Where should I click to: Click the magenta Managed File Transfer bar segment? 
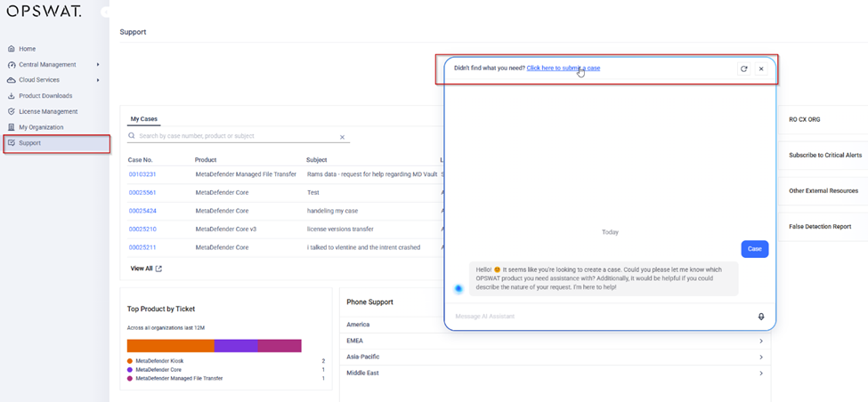280,346
